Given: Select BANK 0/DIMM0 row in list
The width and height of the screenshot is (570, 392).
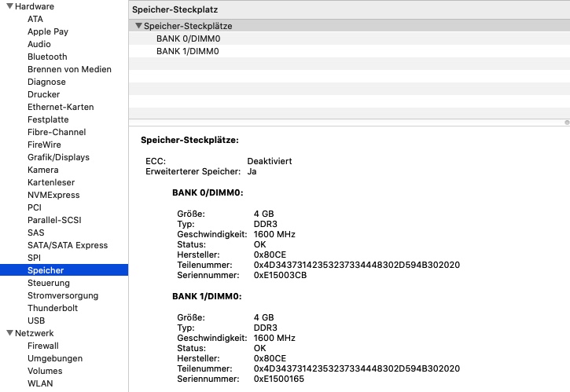Looking at the screenshot, I should click(x=187, y=38).
